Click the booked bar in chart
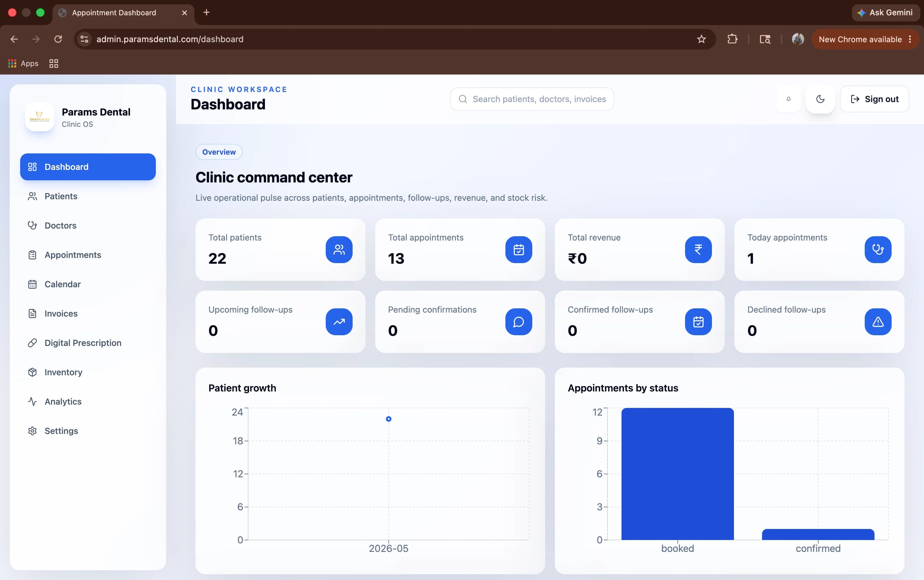 click(x=677, y=474)
